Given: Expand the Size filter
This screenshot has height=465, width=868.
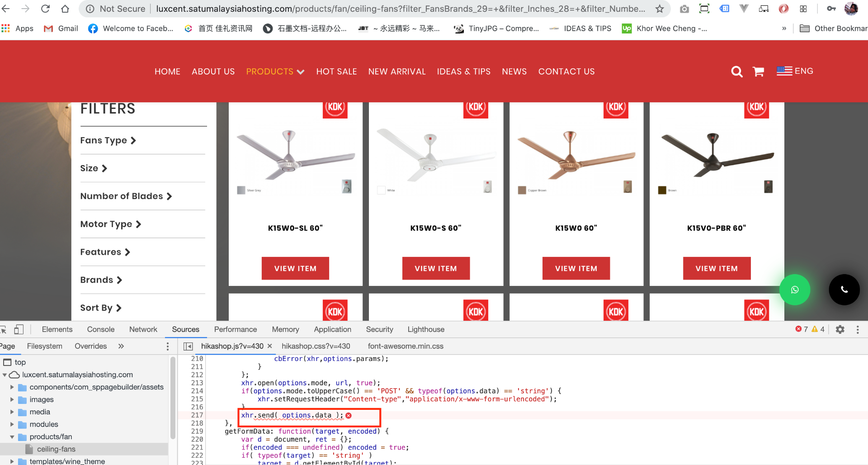Looking at the screenshot, I should (94, 168).
